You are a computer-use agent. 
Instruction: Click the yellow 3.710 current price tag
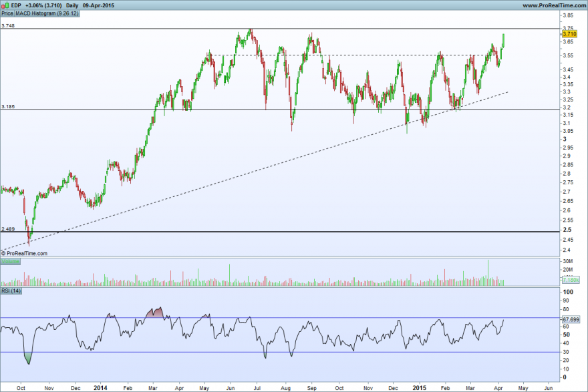(569, 34)
